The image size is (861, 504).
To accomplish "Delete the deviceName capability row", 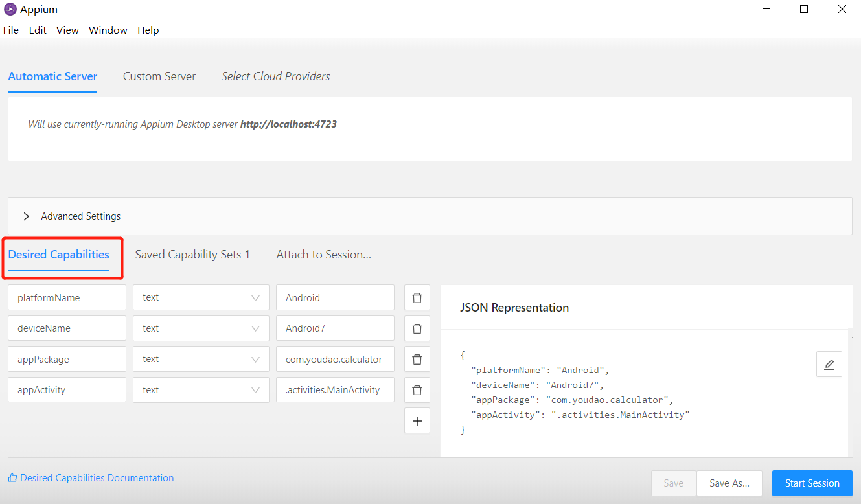I will pyautogui.click(x=417, y=328).
